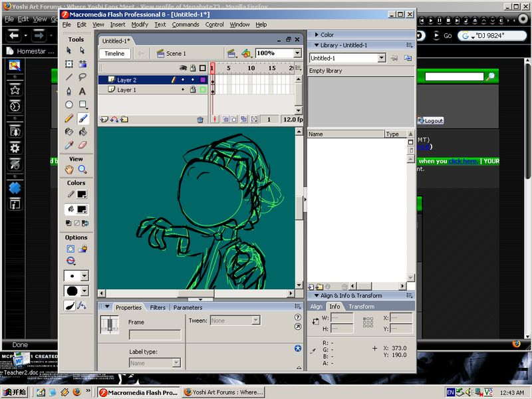Select the Lasso tool
Image resolution: width=532 pixels, height=399 pixels.
click(82, 77)
